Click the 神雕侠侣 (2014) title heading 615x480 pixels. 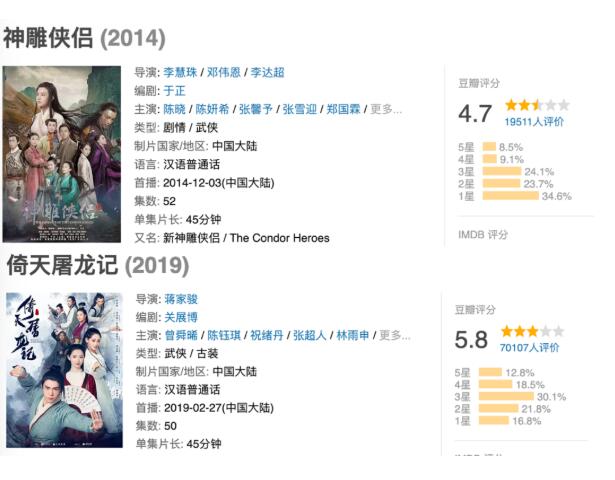(84, 38)
